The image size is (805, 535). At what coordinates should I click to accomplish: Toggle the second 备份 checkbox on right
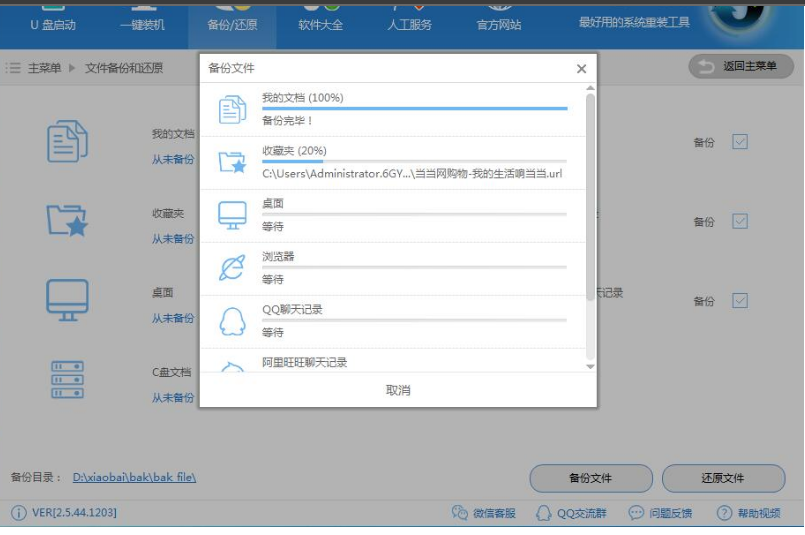(x=740, y=221)
